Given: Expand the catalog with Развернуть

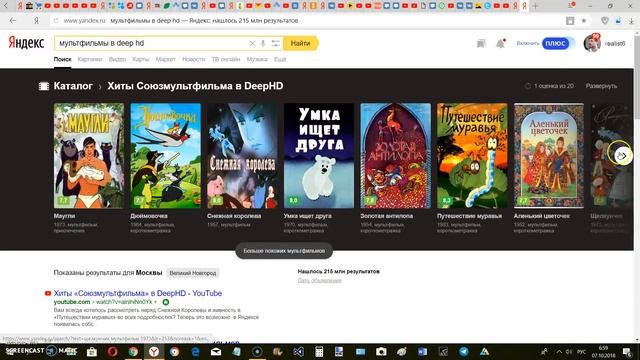Looking at the screenshot, I should pyautogui.click(x=601, y=86).
